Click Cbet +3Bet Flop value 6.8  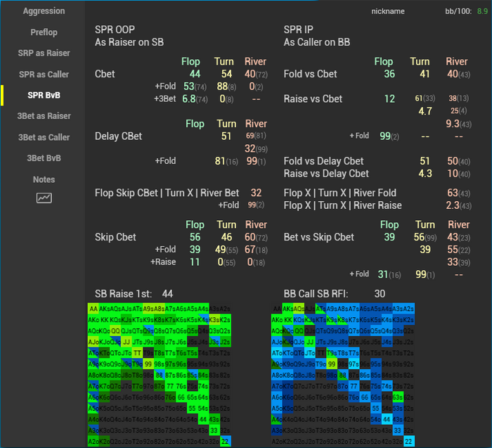coord(189,99)
